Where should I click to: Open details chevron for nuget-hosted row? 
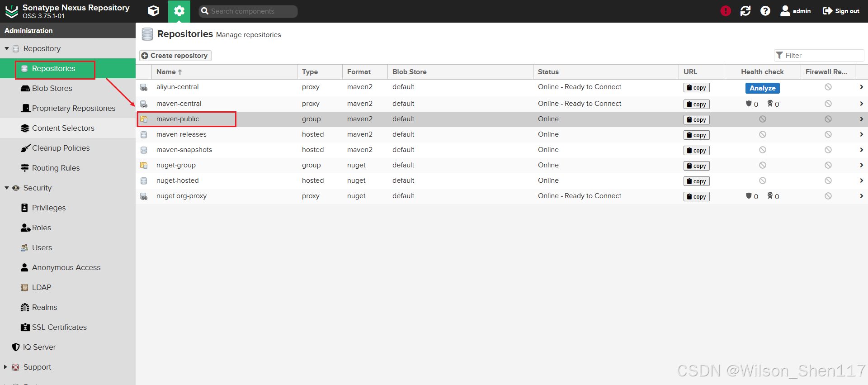click(861, 181)
